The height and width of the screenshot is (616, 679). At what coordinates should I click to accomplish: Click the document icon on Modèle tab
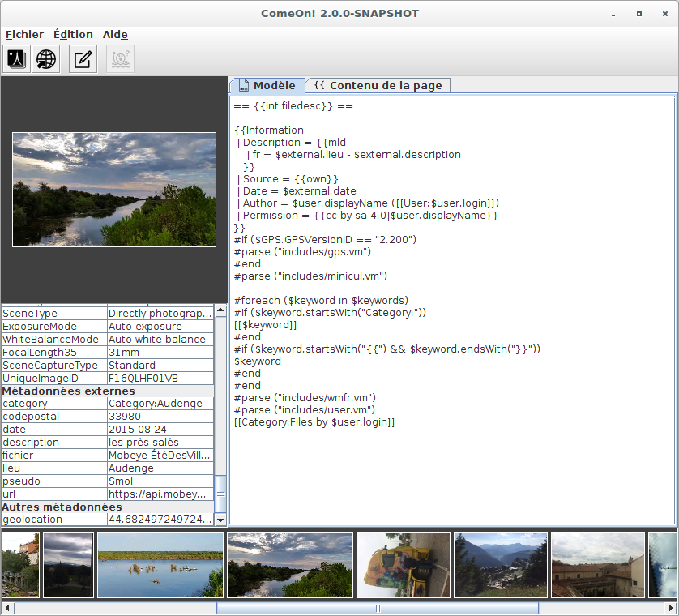pos(244,85)
